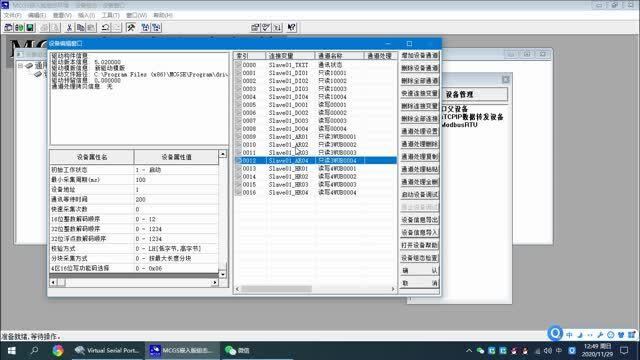Click the IME wrench settings icon
This screenshot has height=360, width=640.
coord(600,335)
